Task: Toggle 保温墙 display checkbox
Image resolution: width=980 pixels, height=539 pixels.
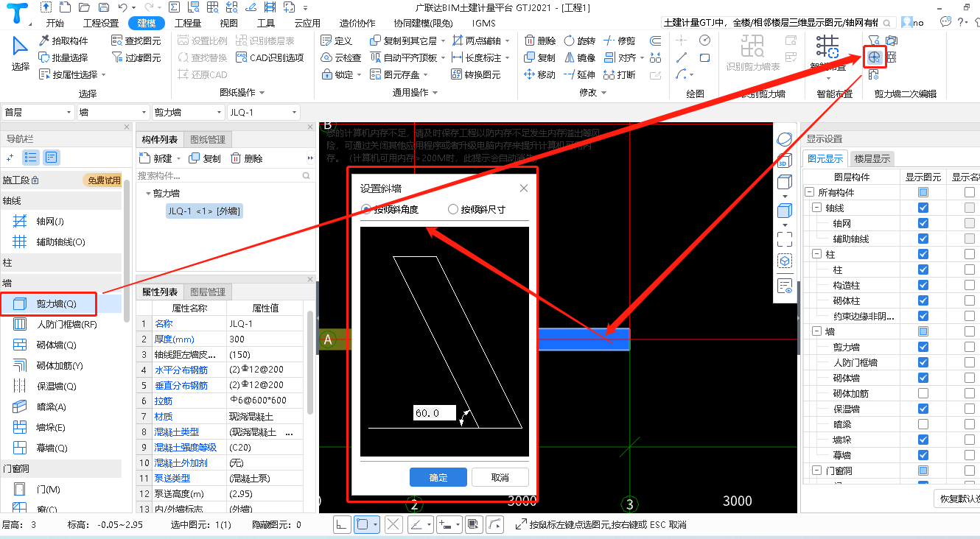Action: (x=923, y=409)
